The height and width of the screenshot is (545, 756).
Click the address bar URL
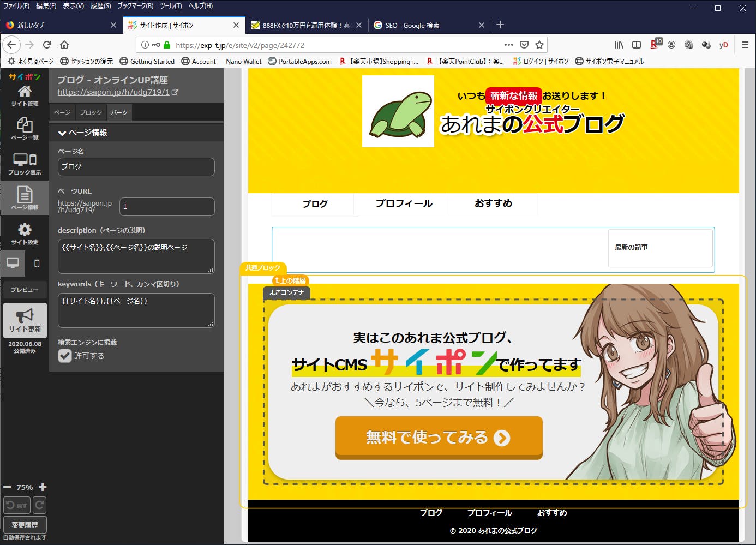(x=240, y=45)
